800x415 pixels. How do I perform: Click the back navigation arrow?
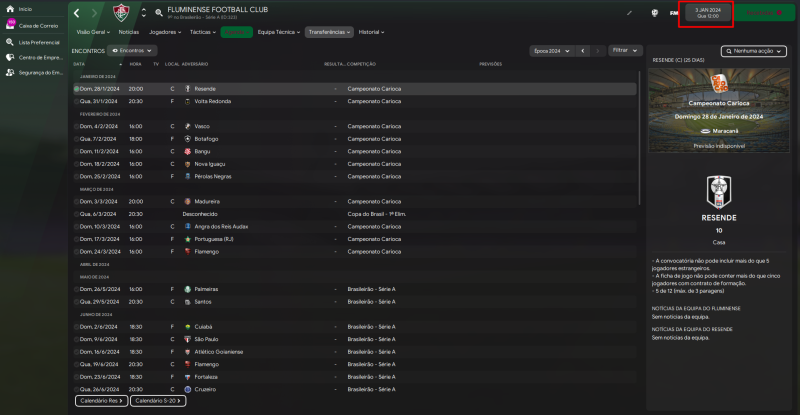pos(79,13)
